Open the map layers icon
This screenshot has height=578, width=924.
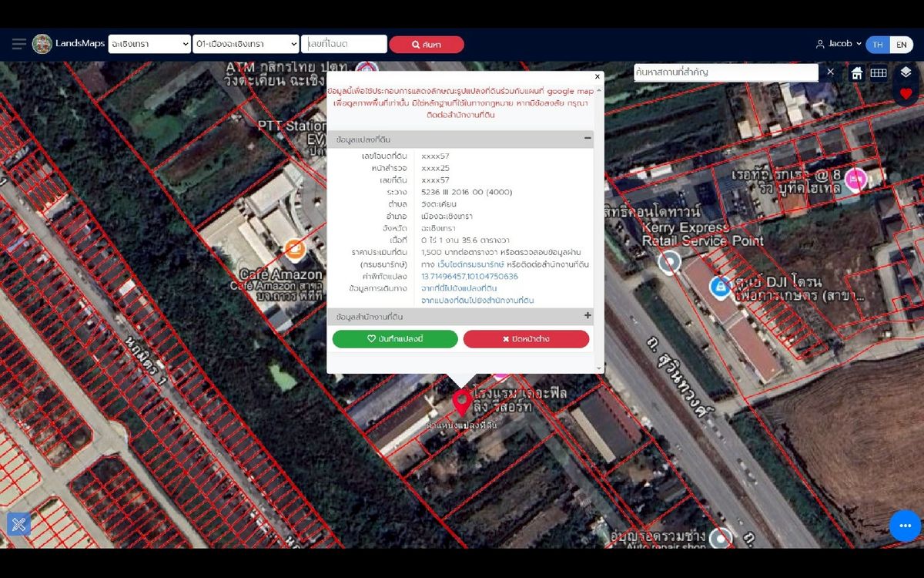[906, 72]
